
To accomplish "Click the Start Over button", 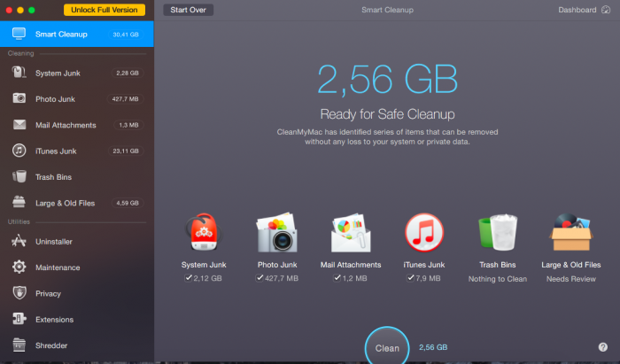I will coord(188,10).
